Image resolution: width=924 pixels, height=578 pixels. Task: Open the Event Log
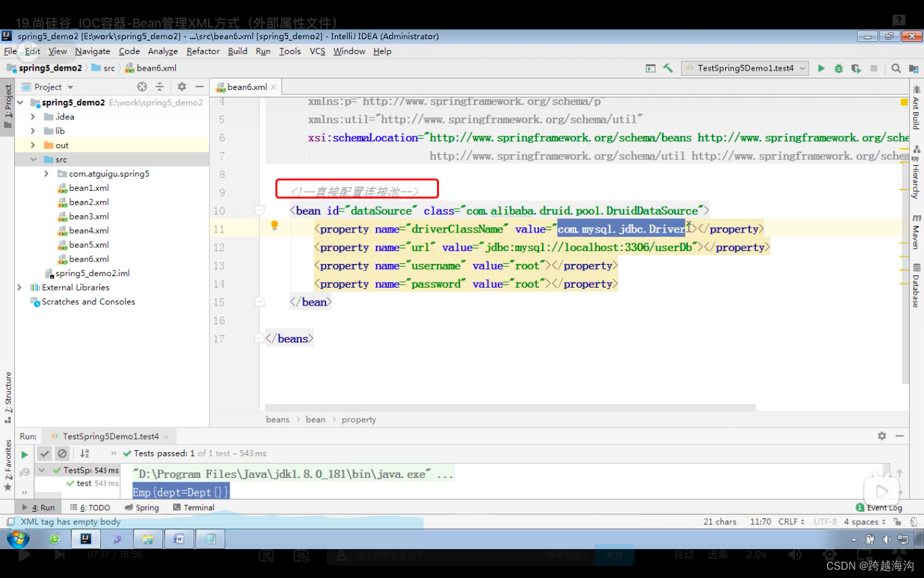pyautogui.click(x=879, y=507)
